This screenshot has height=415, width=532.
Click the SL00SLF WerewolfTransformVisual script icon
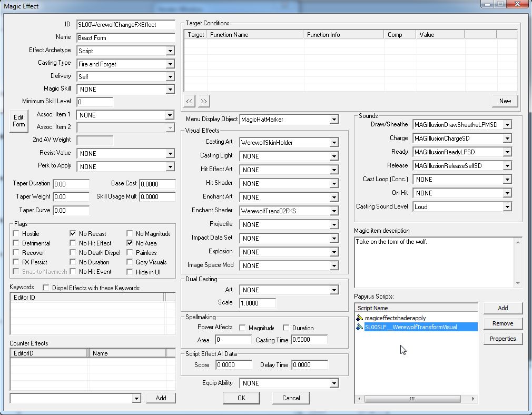[x=359, y=327]
